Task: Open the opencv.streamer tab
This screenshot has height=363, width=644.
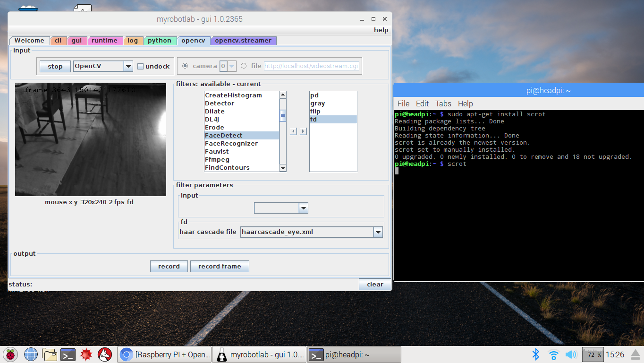Action: pyautogui.click(x=243, y=41)
